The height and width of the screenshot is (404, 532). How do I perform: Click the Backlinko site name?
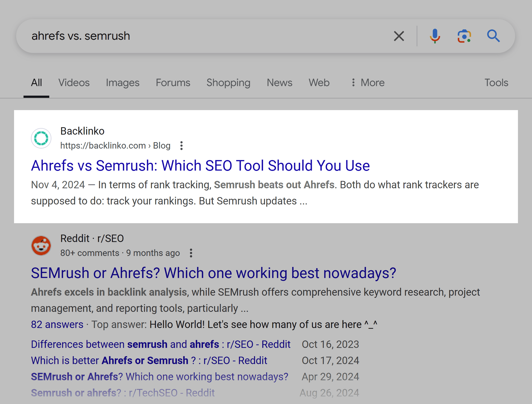pos(83,131)
